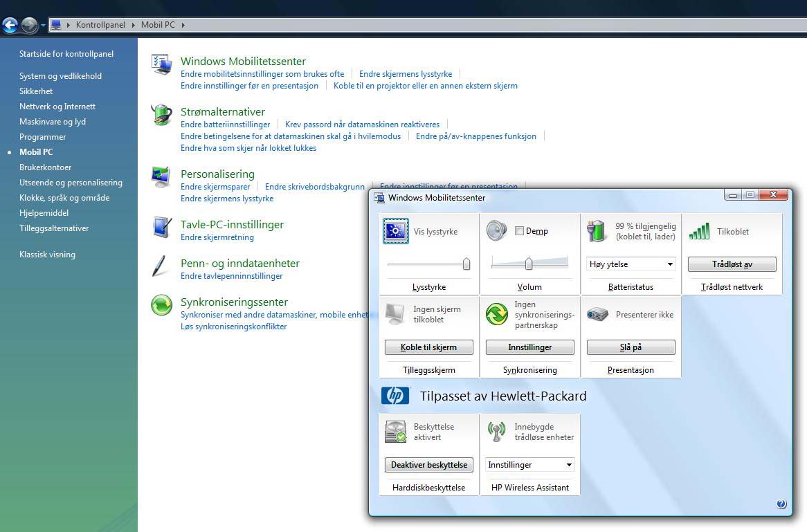
Task: Click the Endre på/av-knappenes funksjon link
Action: 476,136
